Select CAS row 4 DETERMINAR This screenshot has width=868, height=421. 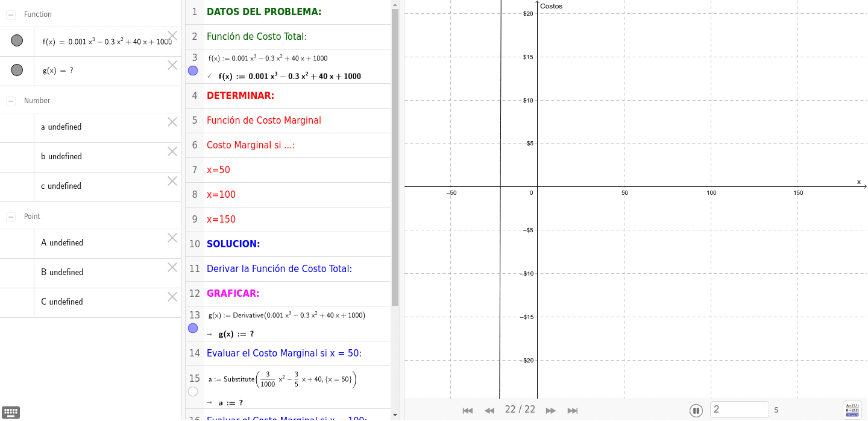click(288, 95)
